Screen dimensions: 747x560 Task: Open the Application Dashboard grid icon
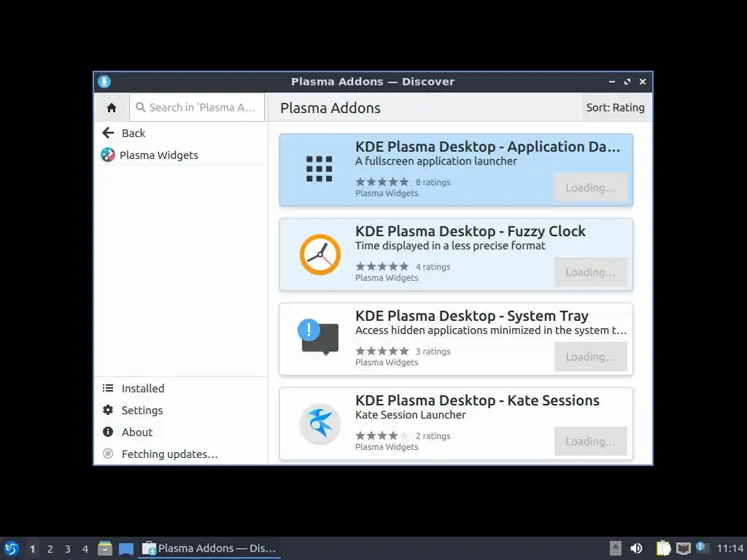(320, 169)
